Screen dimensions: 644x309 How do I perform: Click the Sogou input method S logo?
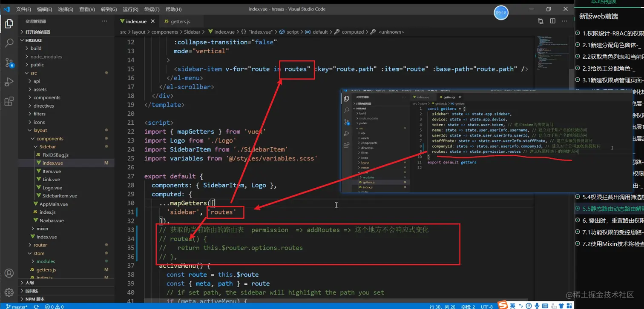503,305
